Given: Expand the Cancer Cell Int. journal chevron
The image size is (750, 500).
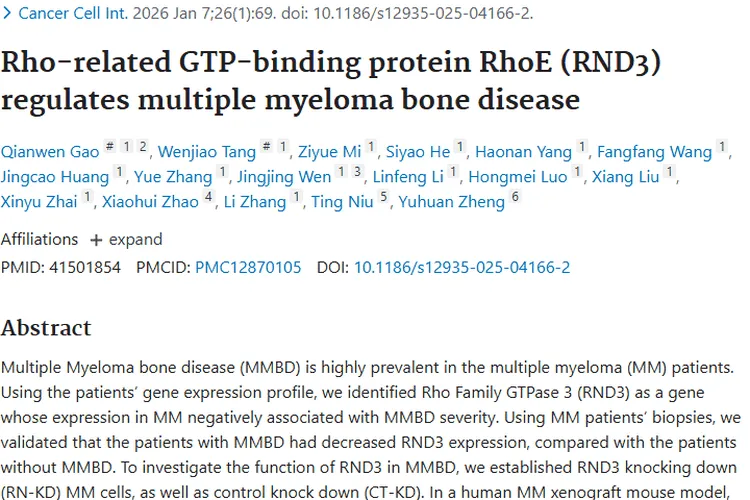Looking at the screenshot, I should click(x=8, y=14).
